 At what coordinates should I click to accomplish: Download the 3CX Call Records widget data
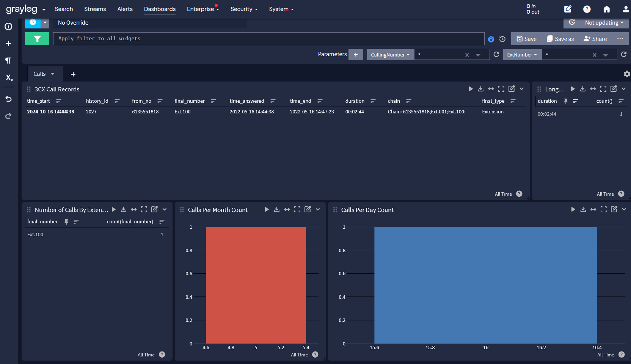[x=480, y=89]
